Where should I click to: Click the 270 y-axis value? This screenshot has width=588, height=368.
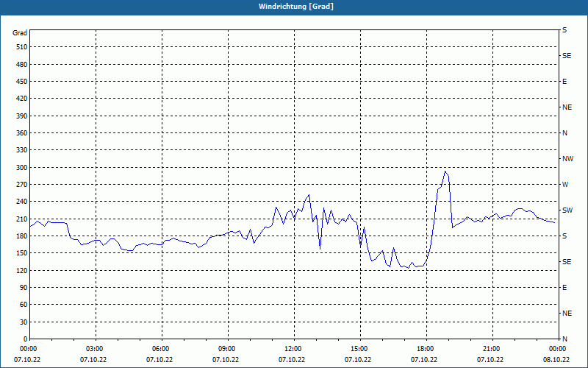tap(22, 185)
